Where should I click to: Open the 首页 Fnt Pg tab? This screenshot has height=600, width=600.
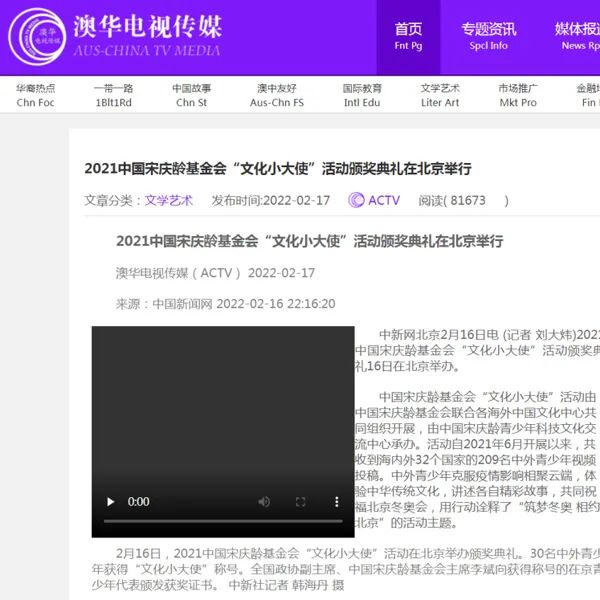408,36
